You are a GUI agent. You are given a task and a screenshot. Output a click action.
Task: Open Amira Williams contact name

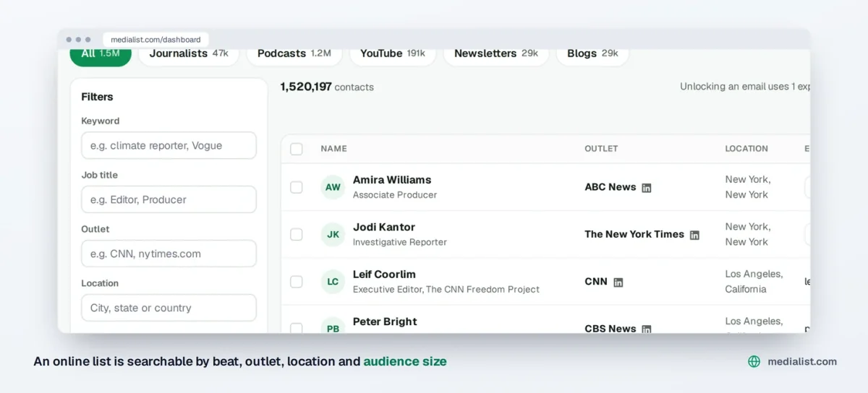click(392, 180)
